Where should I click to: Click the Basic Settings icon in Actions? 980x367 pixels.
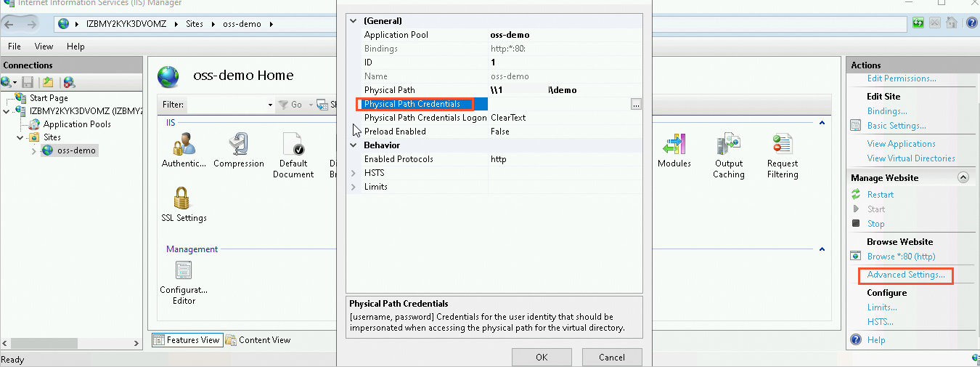[x=856, y=126]
